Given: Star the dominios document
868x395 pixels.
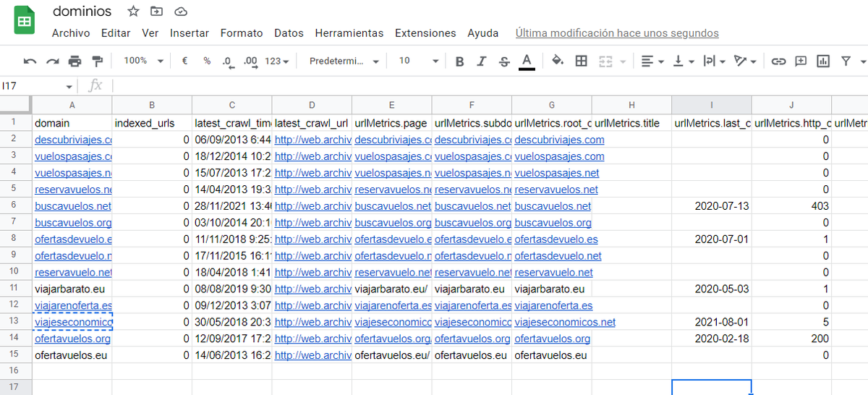Looking at the screenshot, I should 133,12.
